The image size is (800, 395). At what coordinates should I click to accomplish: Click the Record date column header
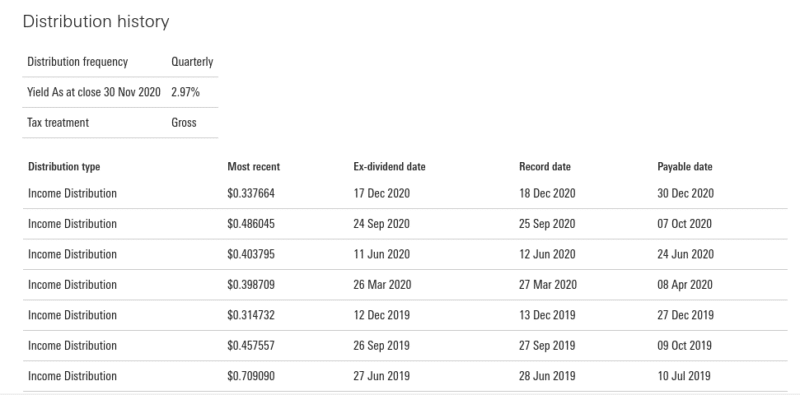click(545, 167)
